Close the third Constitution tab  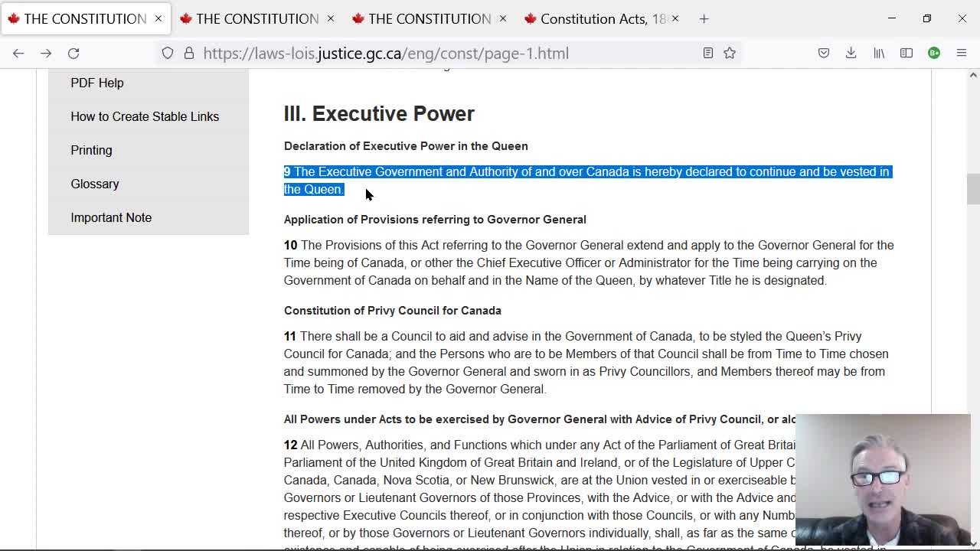tap(503, 18)
